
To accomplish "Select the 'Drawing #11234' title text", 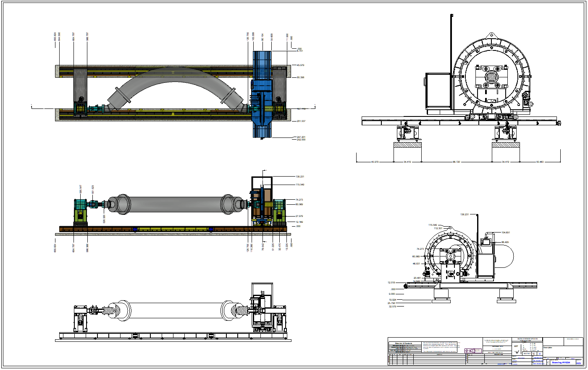I will click(561, 362).
